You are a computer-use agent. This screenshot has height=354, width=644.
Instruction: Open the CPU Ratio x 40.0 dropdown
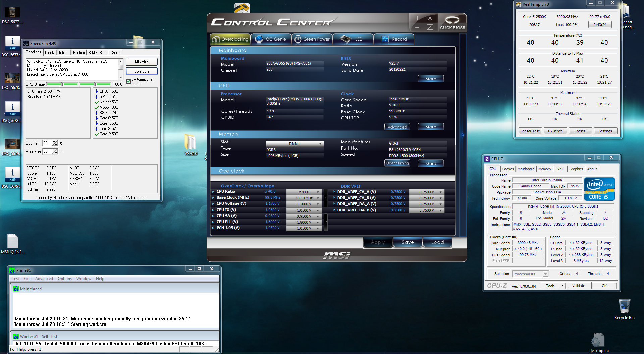(x=304, y=192)
